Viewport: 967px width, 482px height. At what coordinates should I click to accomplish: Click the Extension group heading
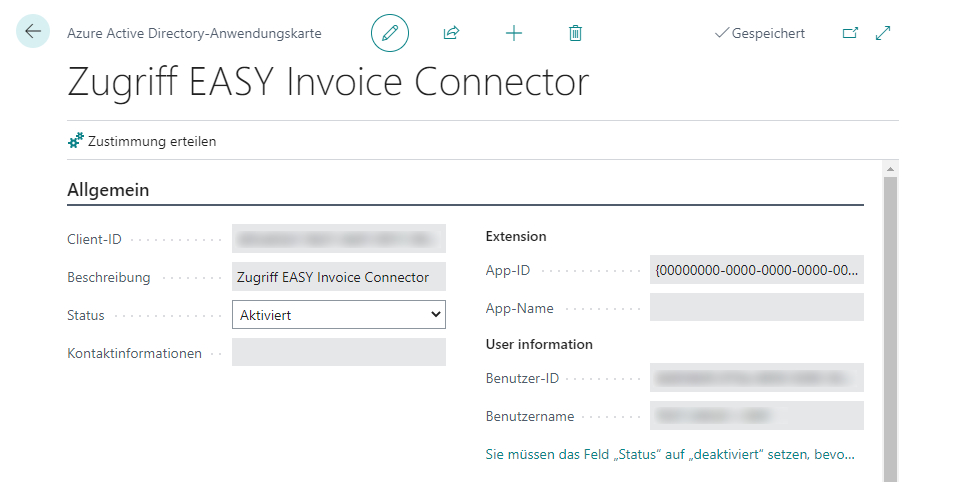516,236
